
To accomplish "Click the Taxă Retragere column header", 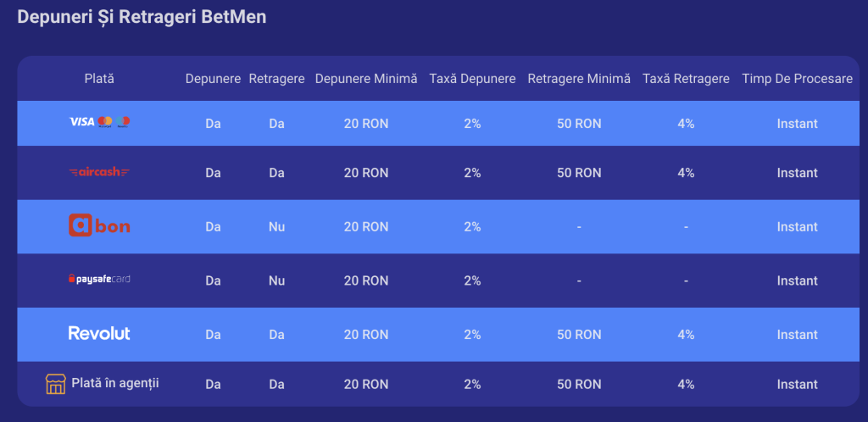I will pyautogui.click(x=686, y=79).
